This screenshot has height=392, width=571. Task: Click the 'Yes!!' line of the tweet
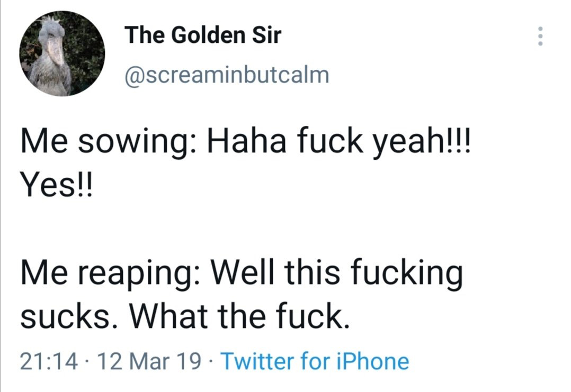tap(56, 186)
